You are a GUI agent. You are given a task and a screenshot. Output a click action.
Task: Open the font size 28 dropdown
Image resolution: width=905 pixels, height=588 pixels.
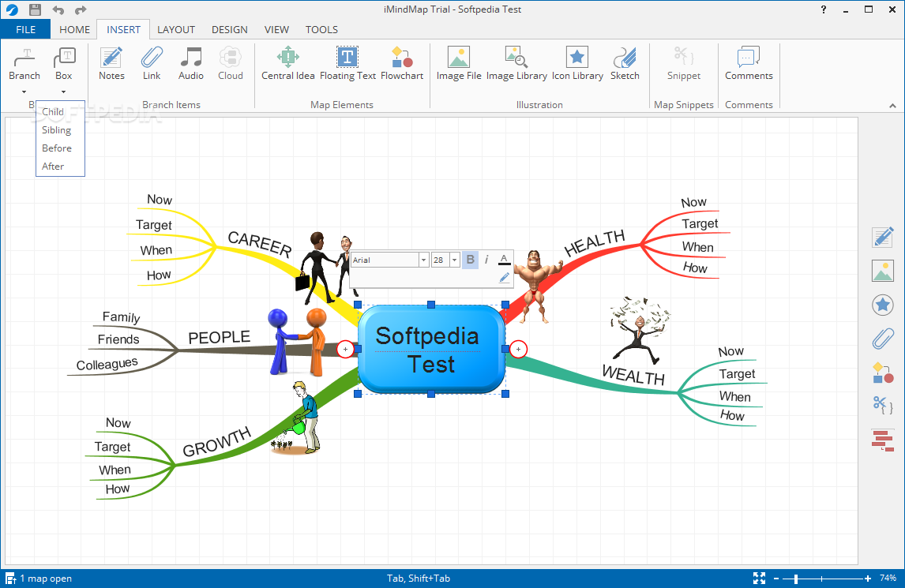454,260
